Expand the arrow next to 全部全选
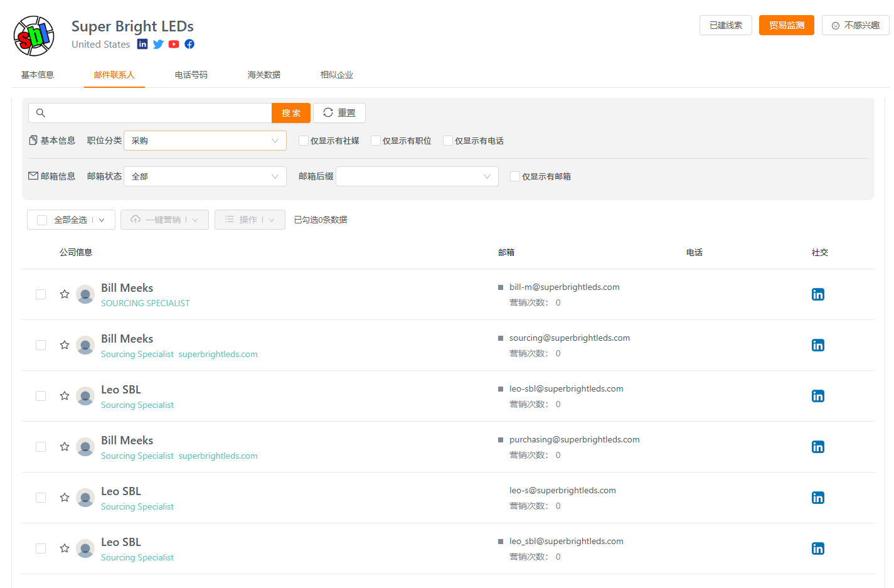The height and width of the screenshot is (588, 894). coord(102,220)
